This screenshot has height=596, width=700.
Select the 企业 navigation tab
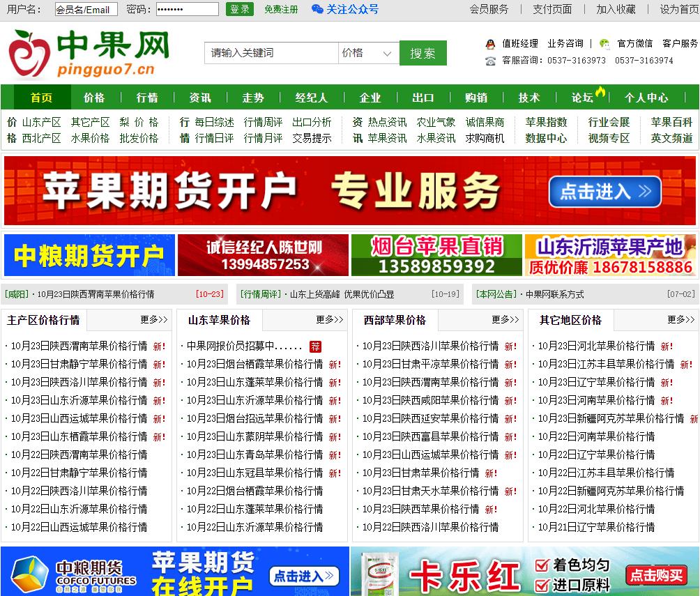[x=370, y=98]
